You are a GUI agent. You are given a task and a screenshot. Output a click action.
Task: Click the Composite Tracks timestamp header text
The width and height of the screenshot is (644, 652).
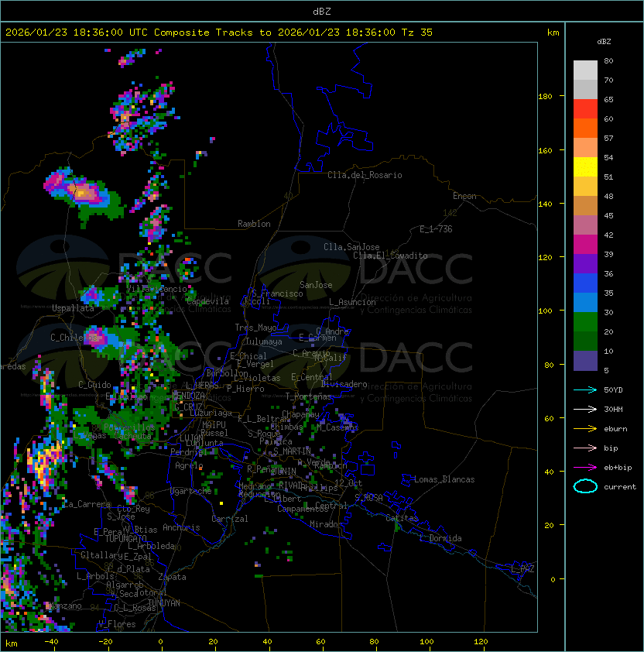(x=219, y=33)
